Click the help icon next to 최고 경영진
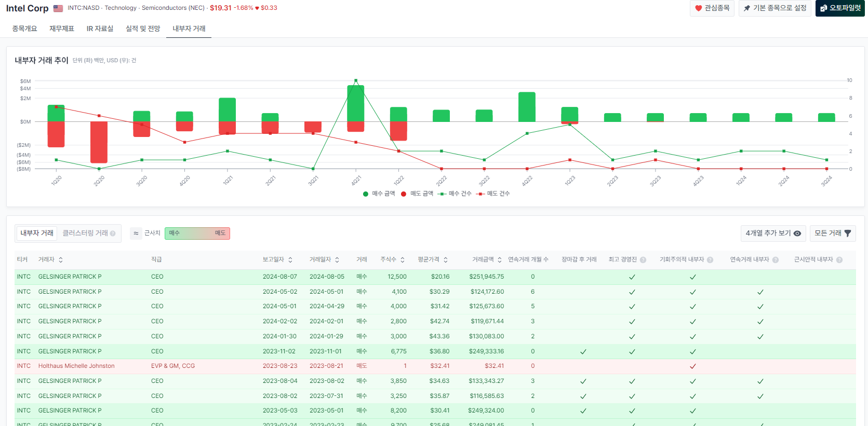868x426 pixels. pyautogui.click(x=643, y=260)
